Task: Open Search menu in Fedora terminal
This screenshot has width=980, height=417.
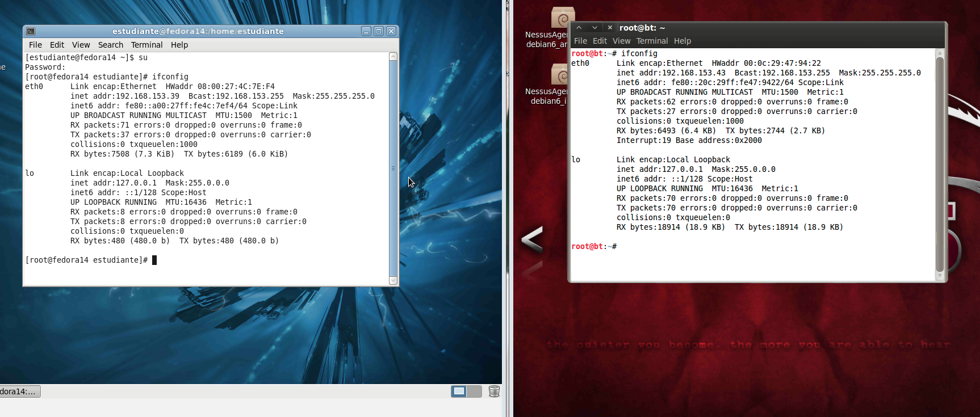Action: pyautogui.click(x=110, y=45)
